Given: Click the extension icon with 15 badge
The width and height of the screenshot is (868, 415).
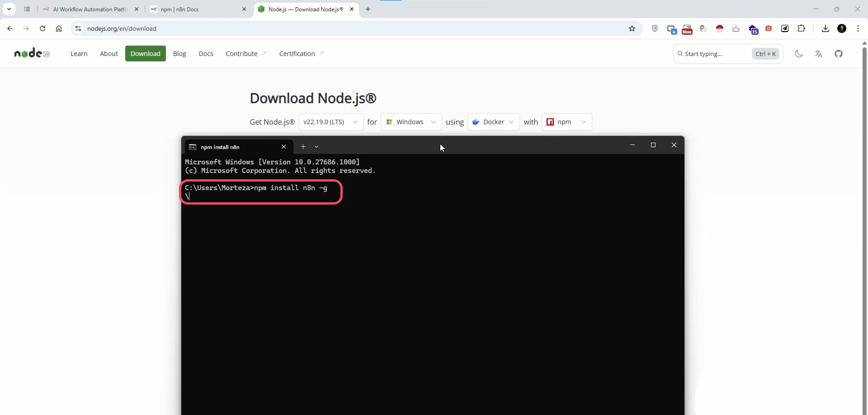Looking at the screenshot, I should (x=753, y=29).
